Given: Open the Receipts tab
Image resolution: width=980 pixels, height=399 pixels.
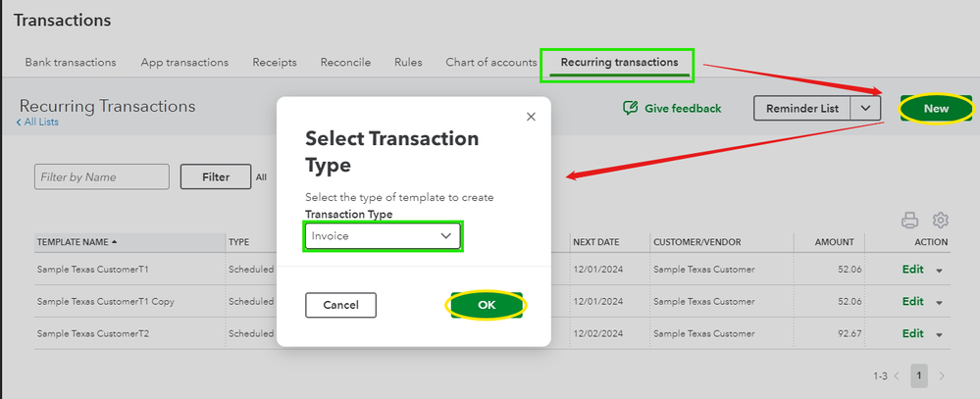Looking at the screenshot, I should pyautogui.click(x=275, y=63).
